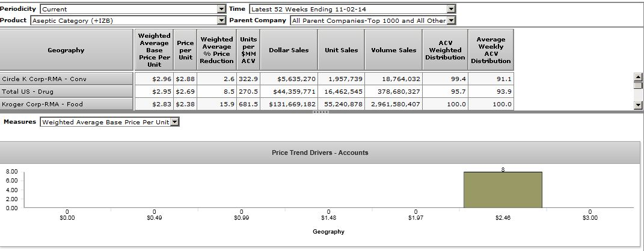Click Weighted Average Base Price Per Unit header
Image resolution: width=644 pixels, height=251 pixels.
pos(154,50)
